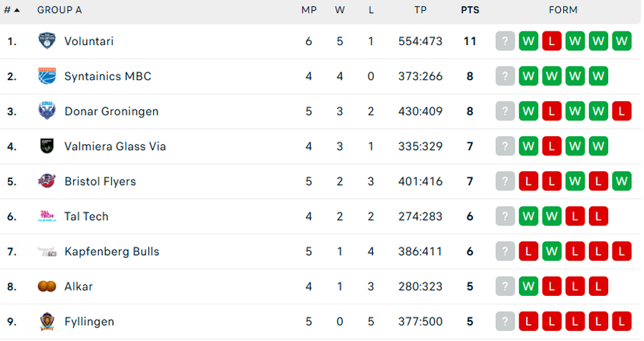Click the Valmiera Glass Via logo
The width and height of the screenshot is (644, 341).
click(x=47, y=146)
